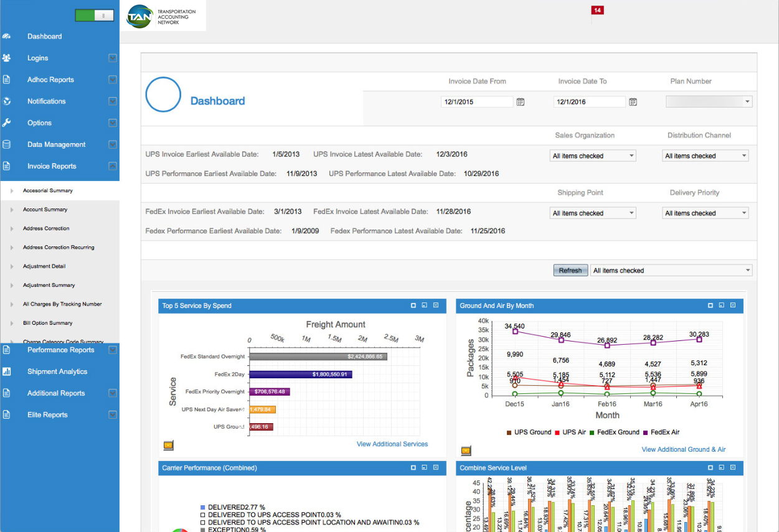The width and height of the screenshot is (779, 532).
Task: Expand the Logins menu arrow
Action: click(x=113, y=58)
